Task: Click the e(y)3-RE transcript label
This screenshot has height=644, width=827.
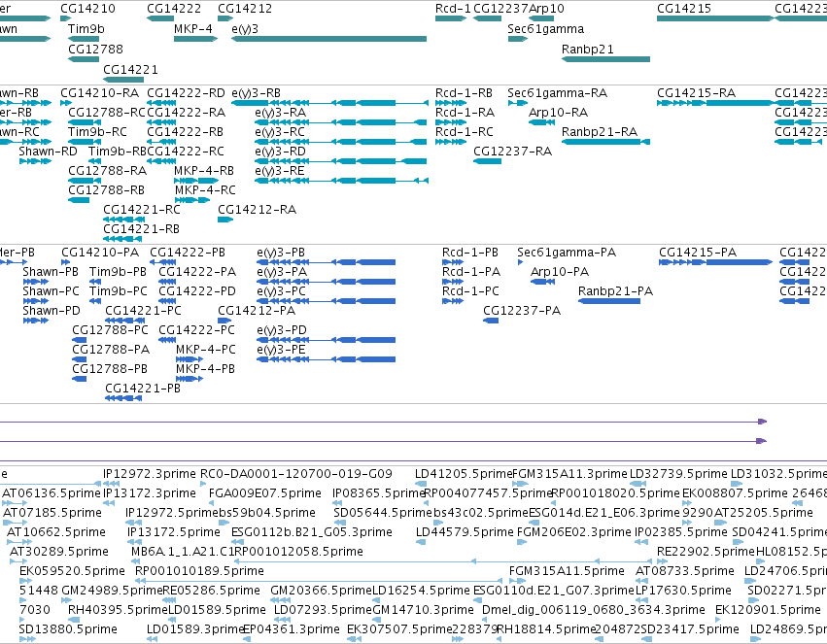Action: coord(280,171)
